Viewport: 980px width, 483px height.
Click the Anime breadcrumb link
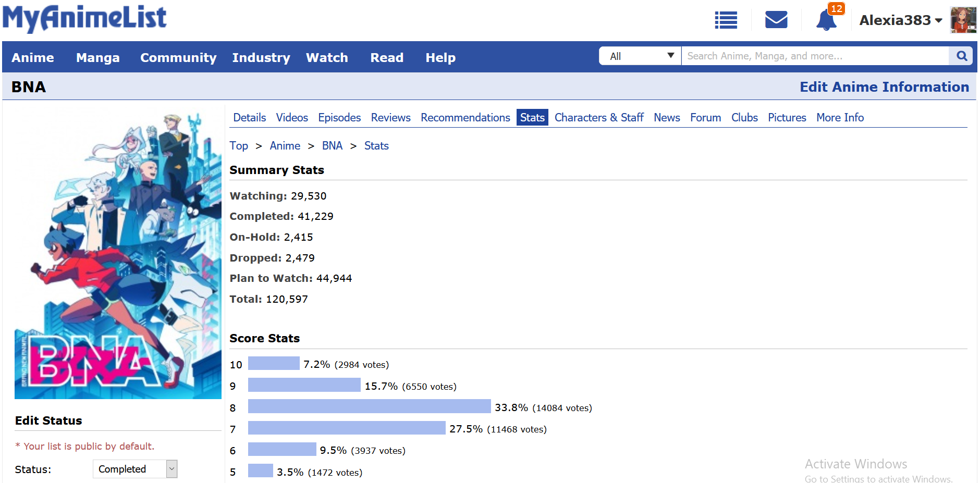pyautogui.click(x=285, y=146)
